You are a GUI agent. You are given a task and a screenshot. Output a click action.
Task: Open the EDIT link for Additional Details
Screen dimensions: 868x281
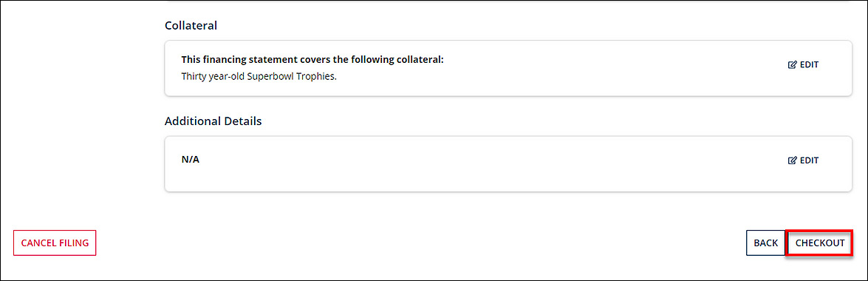point(803,160)
